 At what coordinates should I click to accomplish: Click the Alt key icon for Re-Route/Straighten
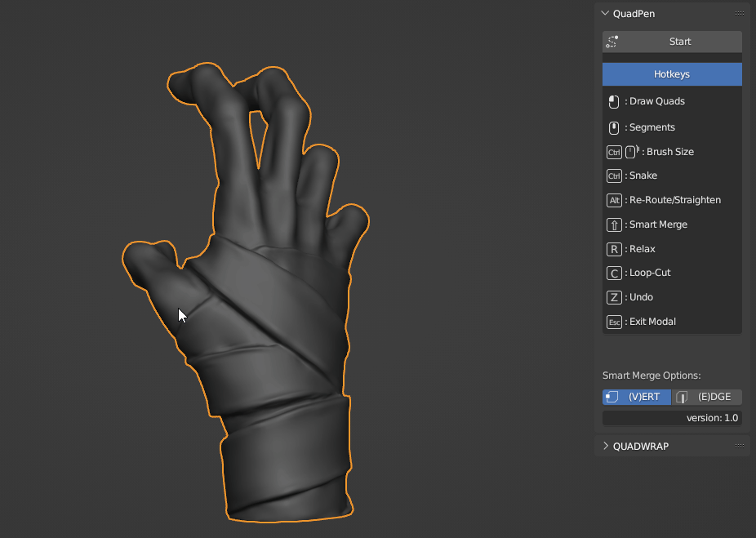(614, 201)
